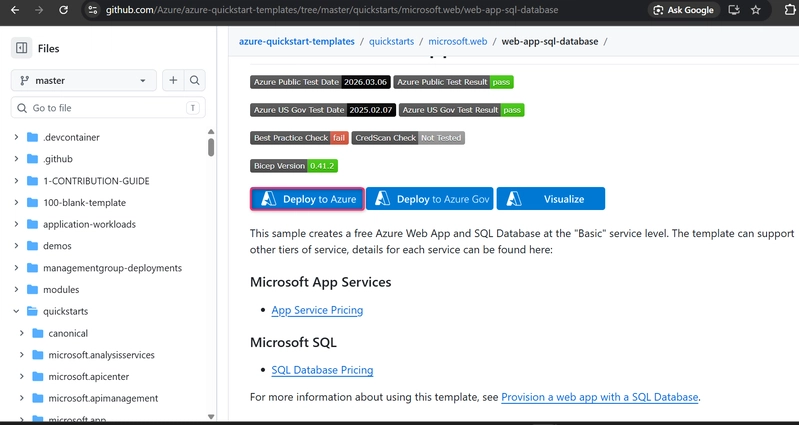Focus the Go to file input
Screen dimensions: 799x425
[108, 108]
